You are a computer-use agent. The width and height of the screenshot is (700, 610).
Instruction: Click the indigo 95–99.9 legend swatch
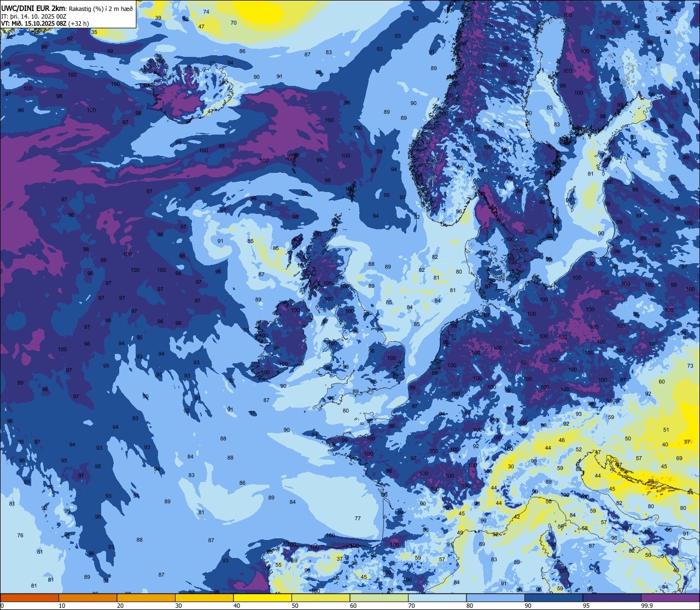pos(612,597)
